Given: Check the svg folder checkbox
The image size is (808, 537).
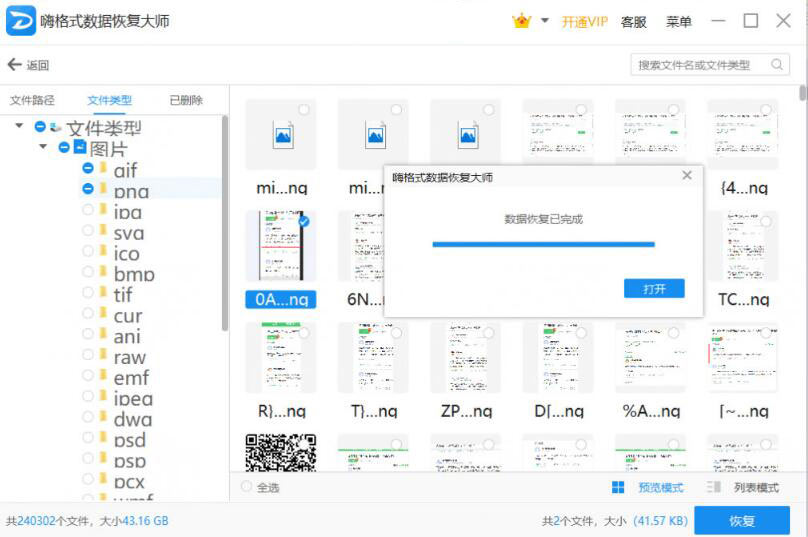Looking at the screenshot, I should coord(88,230).
